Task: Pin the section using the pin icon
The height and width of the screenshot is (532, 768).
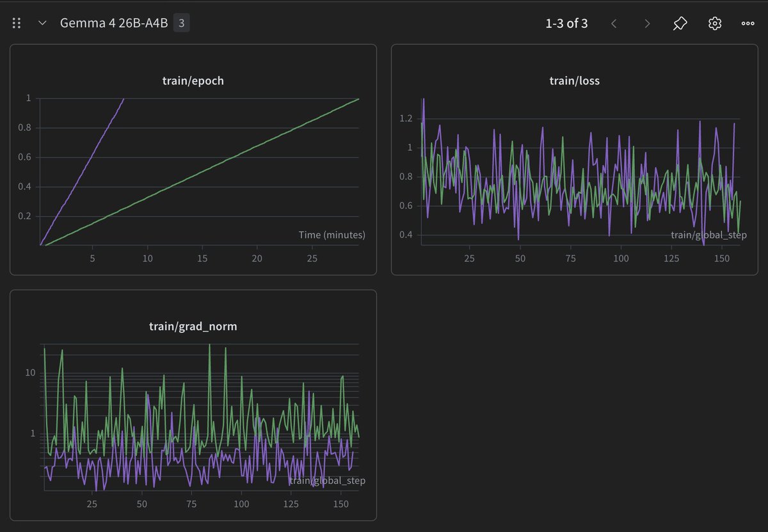Action: point(680,24)
